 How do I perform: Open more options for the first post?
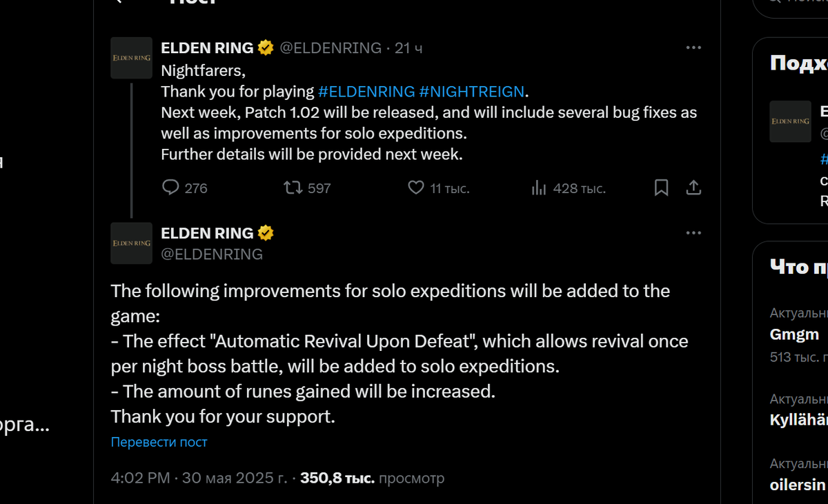[x=693, y=48]
